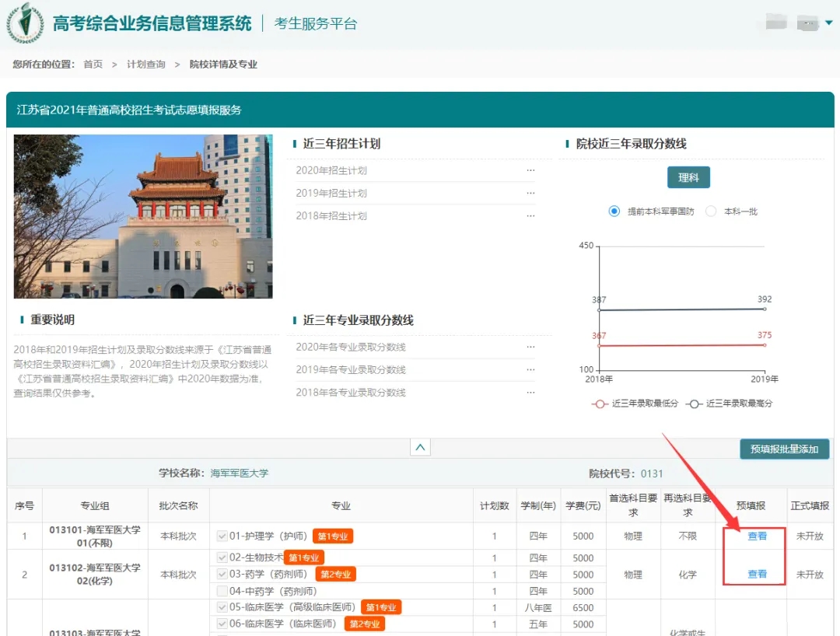Viewport: 840px width, 636px height.
Task: Click the 预填报批量添加 button
Action: coord(784,449)
